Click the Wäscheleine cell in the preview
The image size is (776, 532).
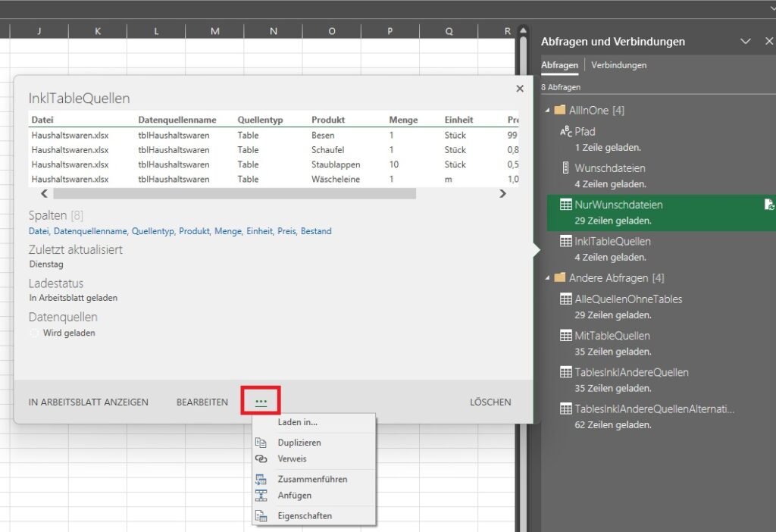(x=335, y=179)
